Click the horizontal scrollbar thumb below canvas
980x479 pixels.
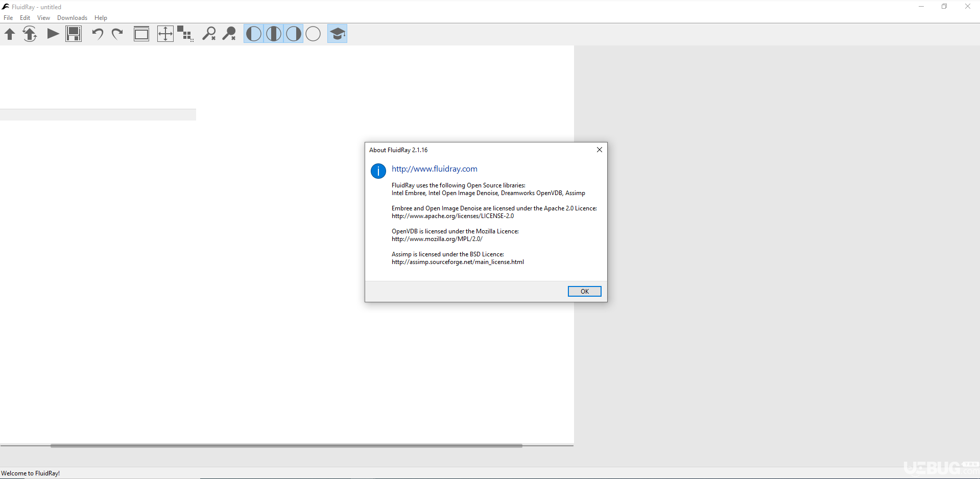point(286,446)
